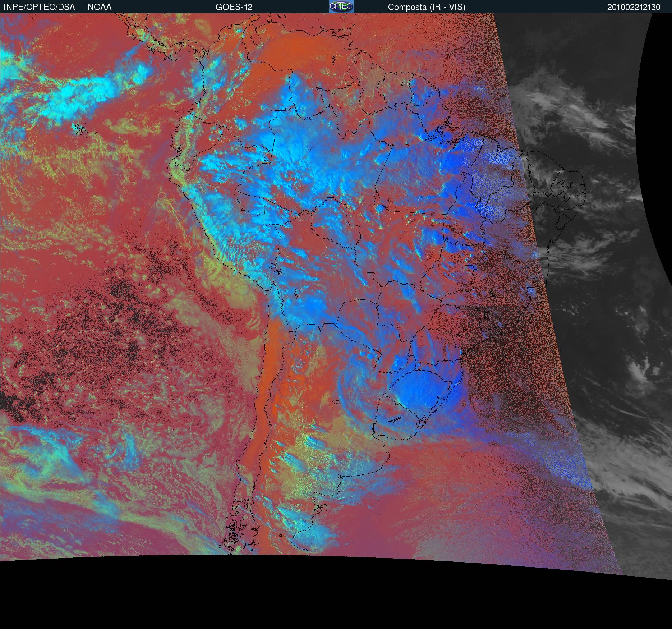Click the small Distrito Federal rectangle outline
The image size is (672, 629).
point(470,267)
